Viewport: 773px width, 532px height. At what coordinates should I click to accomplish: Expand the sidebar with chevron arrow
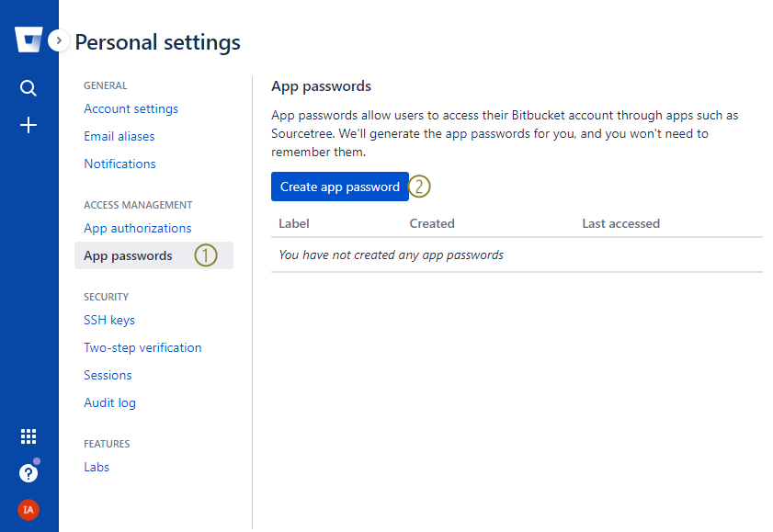59,40
